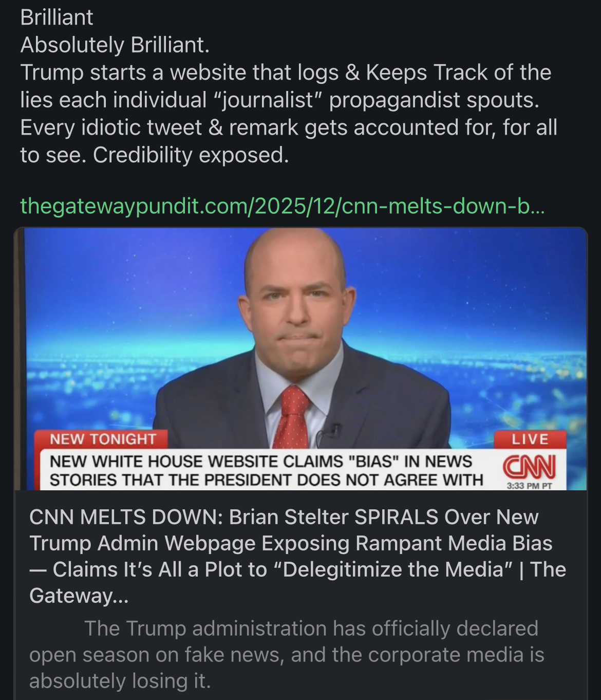Click the card description about Trump administration
Image resolution: width=601 pixels, height=700 pixels.
[x=287, y=655]
